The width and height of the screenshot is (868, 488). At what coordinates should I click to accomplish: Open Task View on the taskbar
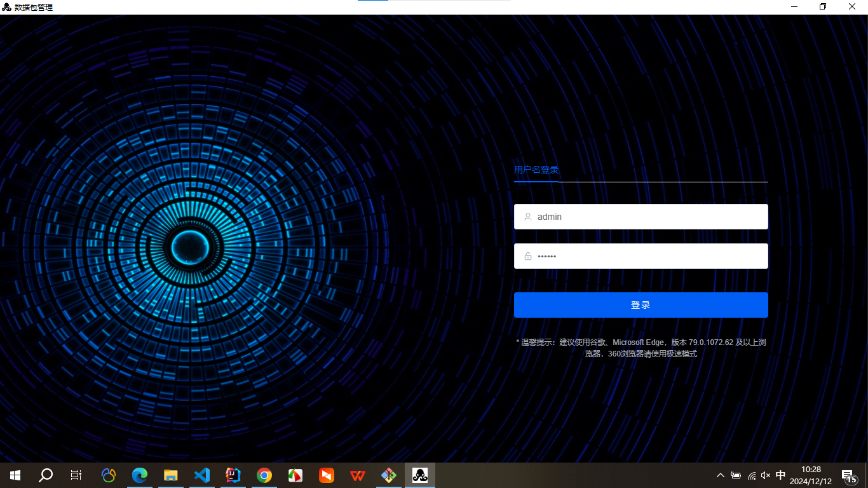pyautogui.click(x=76, y=475)
